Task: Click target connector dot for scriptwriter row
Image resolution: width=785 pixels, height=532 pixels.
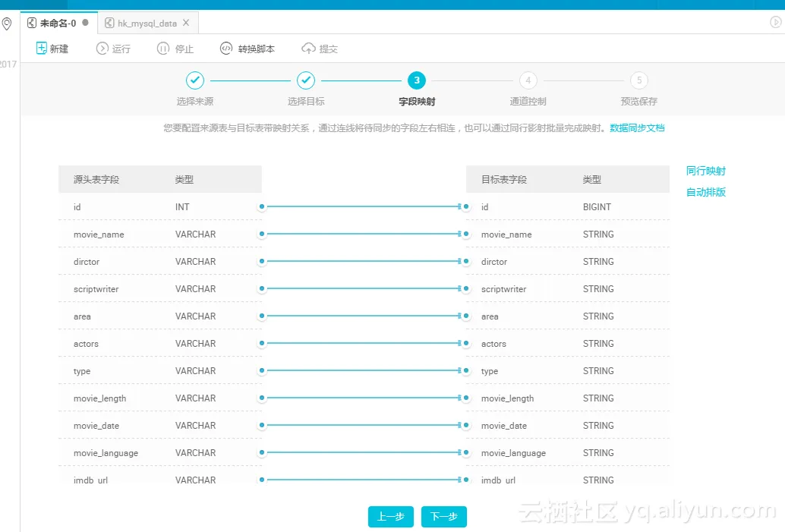Action: (x=466, y=288)
